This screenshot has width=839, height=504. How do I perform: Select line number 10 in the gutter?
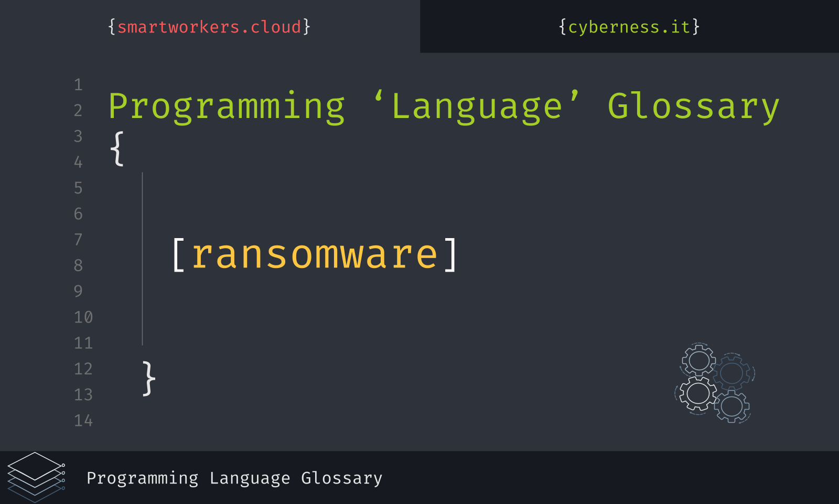(x=83, y=317)
